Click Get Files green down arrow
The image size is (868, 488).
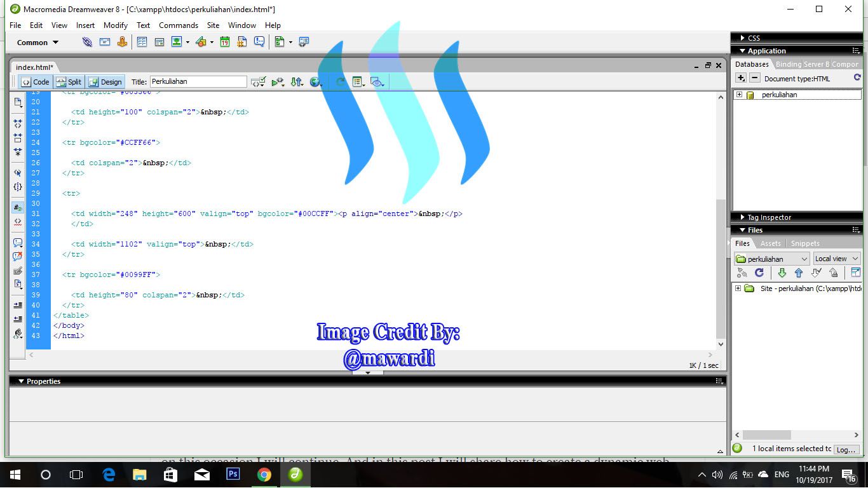[x=782, y=273]
